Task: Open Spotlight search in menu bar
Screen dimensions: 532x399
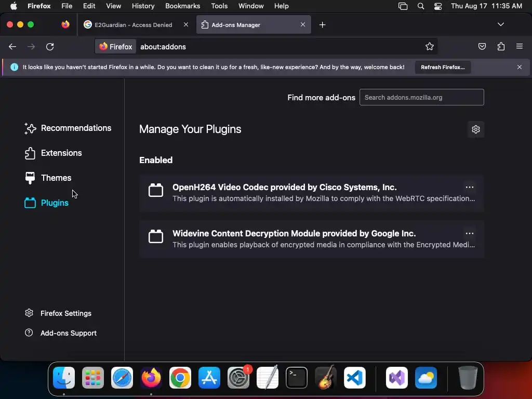Action: 421,6
